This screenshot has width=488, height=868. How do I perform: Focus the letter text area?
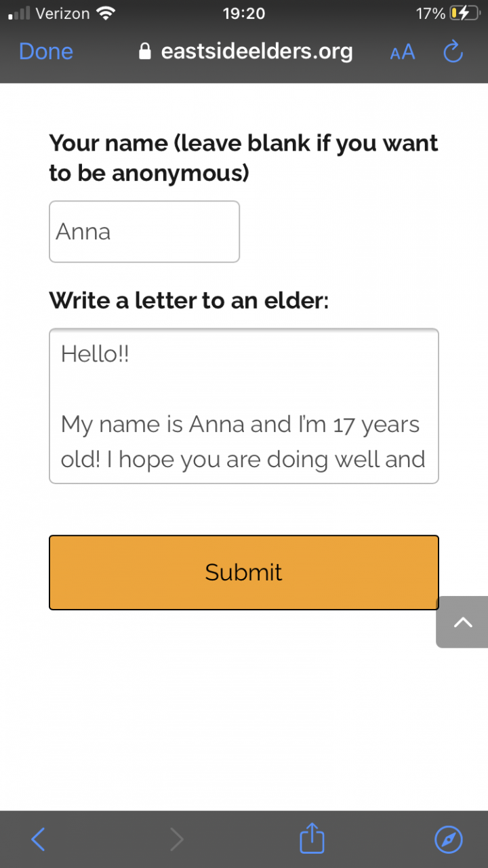[x=244, y=406]
